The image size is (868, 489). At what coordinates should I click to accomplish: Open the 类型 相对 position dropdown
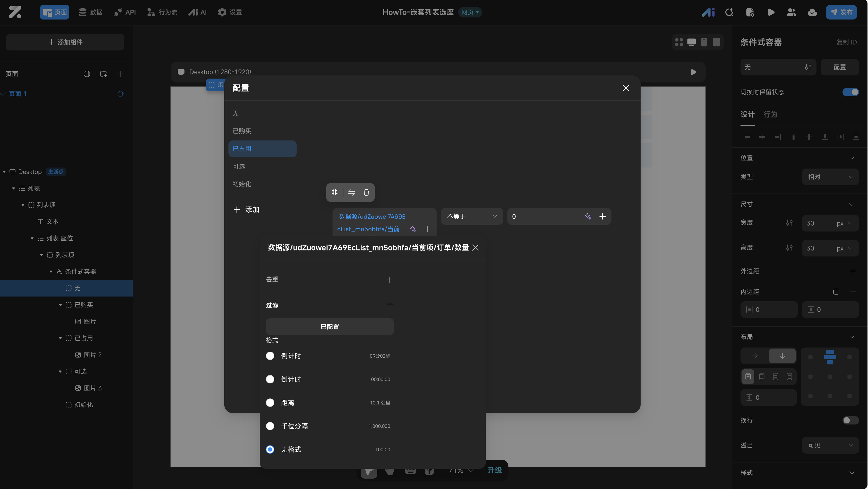830,177
